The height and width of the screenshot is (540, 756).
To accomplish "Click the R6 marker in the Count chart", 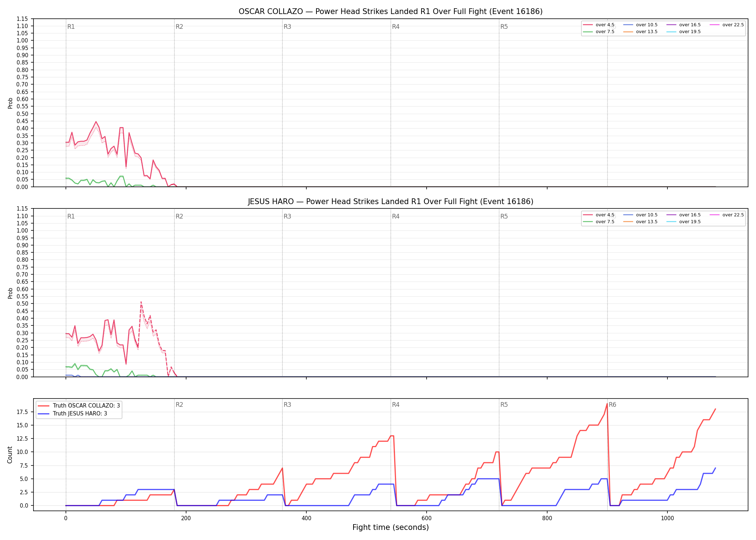I will click(x=612, y=405).
